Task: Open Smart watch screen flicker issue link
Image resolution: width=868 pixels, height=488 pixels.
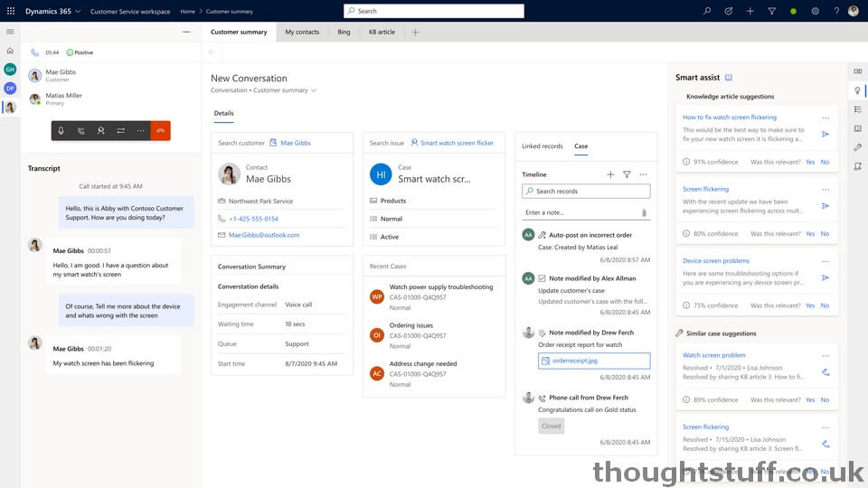Action: (x=457, y=143)
